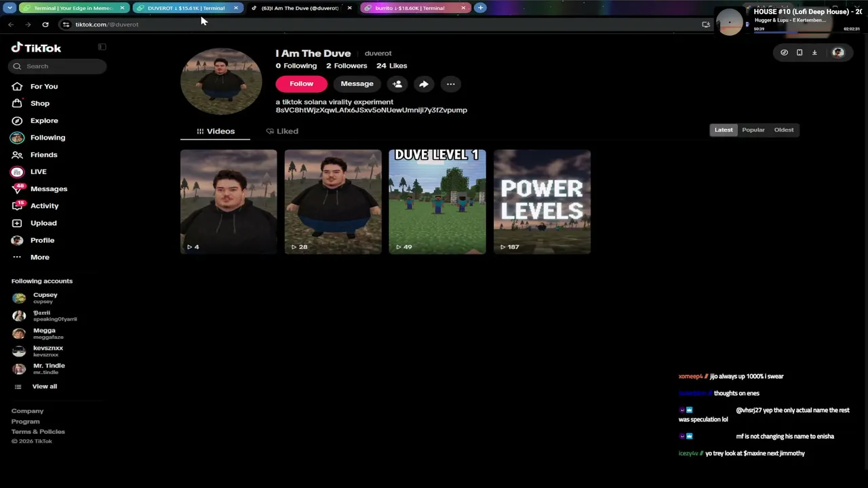This screenshot has height=488, width=868.
Task: Click the Profile avatar icon in sidebar
Action: [17, 240]
